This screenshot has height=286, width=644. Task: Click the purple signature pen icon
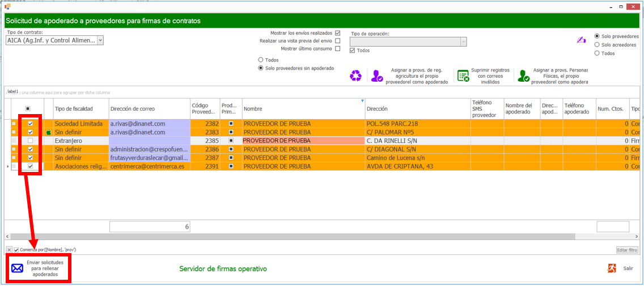tap(581, 40)
